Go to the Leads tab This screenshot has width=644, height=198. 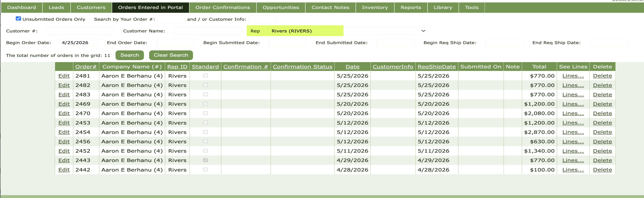pos(56,8)
